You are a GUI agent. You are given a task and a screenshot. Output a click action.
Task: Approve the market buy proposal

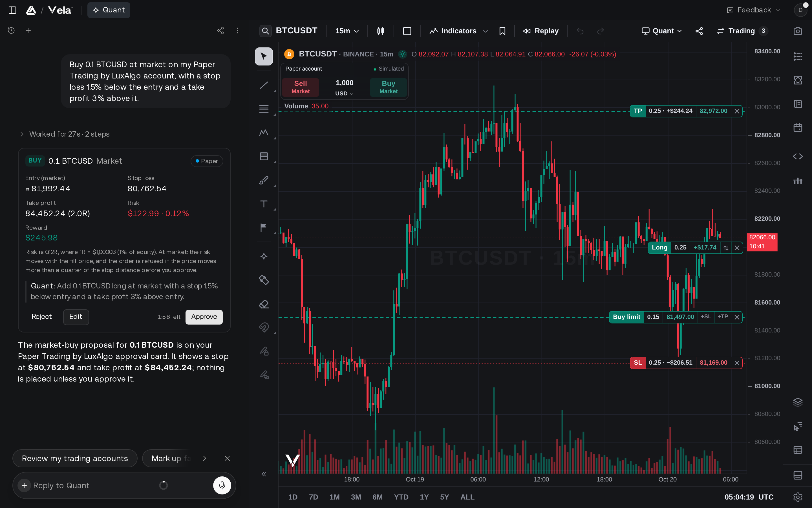click(204, 317)
